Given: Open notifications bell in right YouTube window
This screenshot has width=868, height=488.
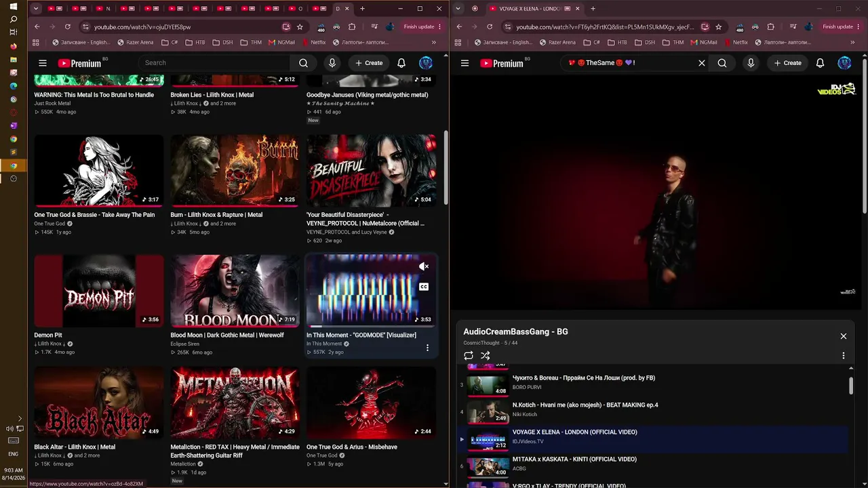Looking at the screenshot, I should click(820, 63).
